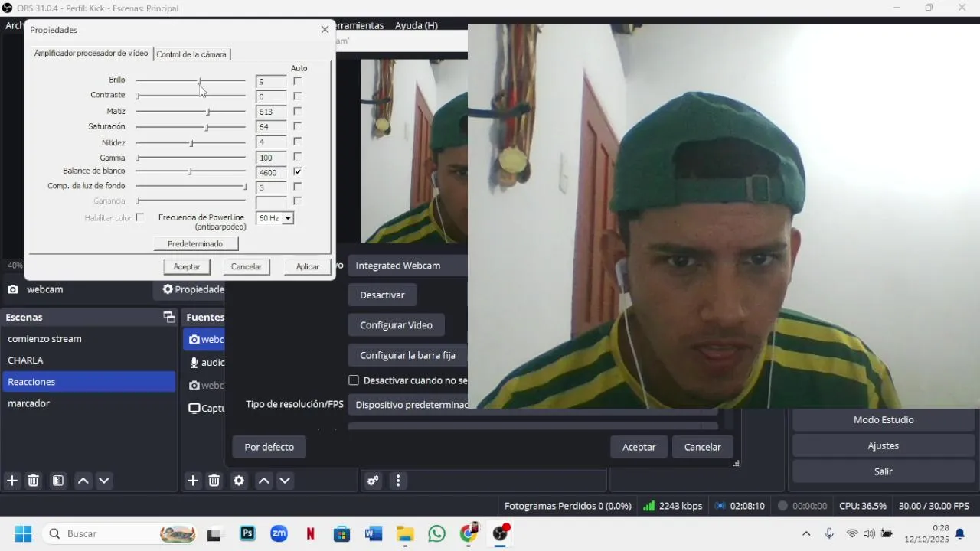Enable Auto checkbox for Saturación

297,126
